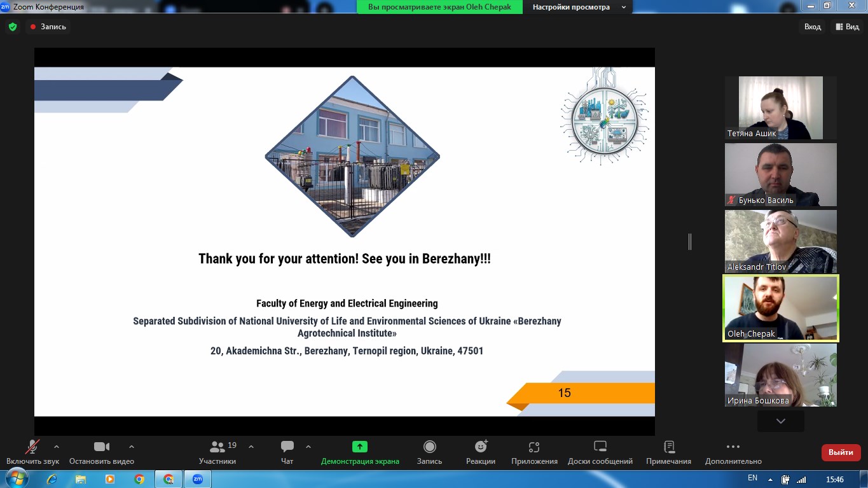The height and width of the screenshot is (488, 868).
Task: Click the 15:46 system clock
Action: pyautogui.click(x=834, y=480)
